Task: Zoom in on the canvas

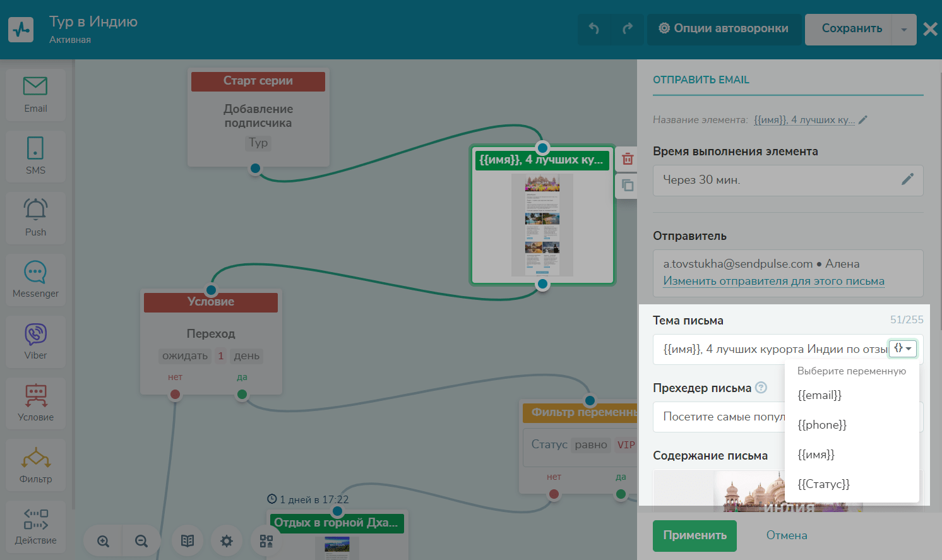Action: (103, 541)
